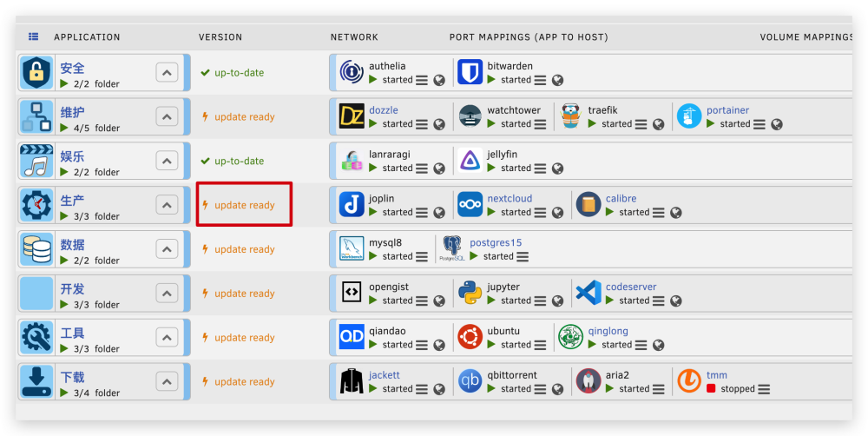Click the jackett jacket icon
This screenshot has width=868, height=436.
(352, 381)
